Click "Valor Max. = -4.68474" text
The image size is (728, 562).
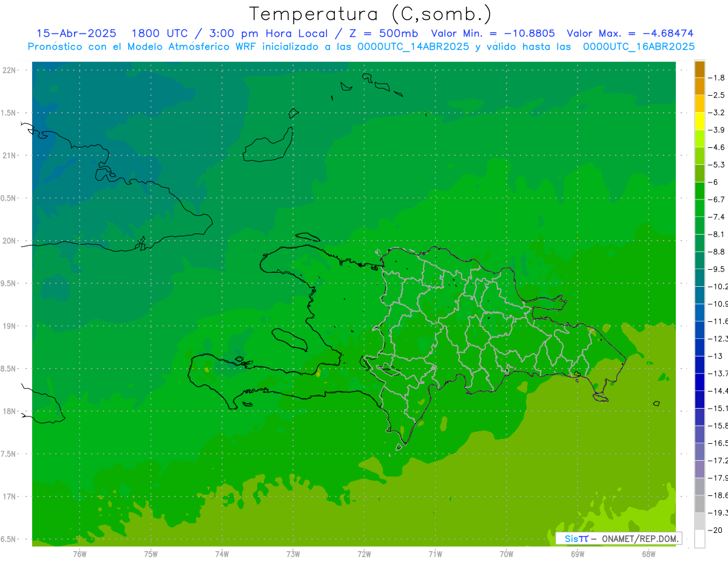tap(630, 33)
